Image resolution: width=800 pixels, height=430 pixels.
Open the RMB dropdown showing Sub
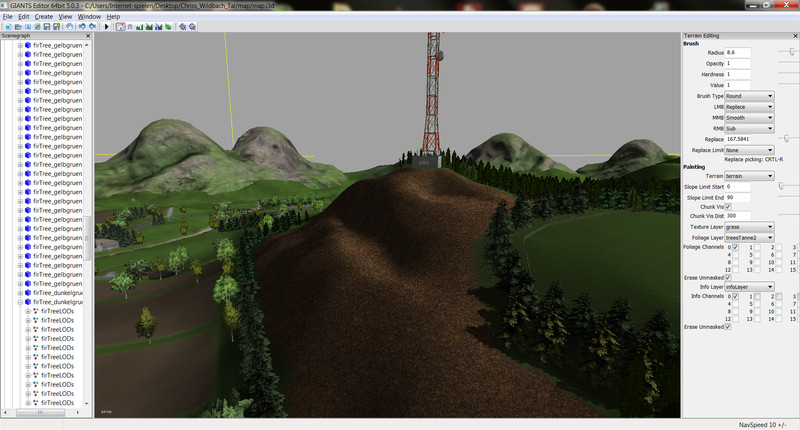(749, 128)
